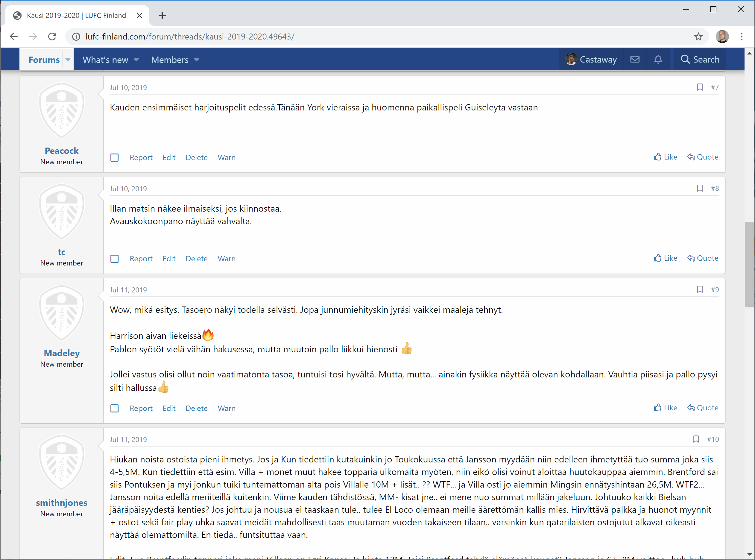Like Madeley's post
This screenshot has width=755, height=560.
pos(665,407)
